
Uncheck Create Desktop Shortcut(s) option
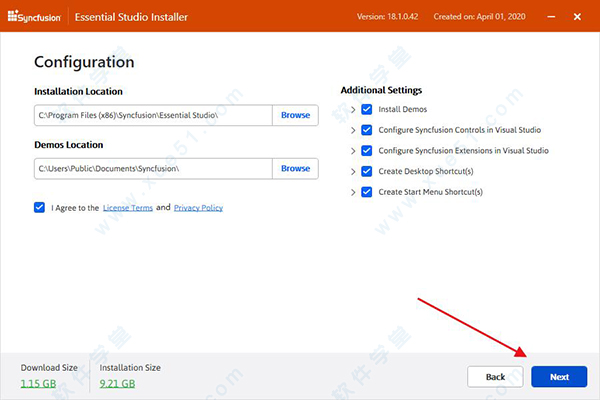tap(367, 171)
